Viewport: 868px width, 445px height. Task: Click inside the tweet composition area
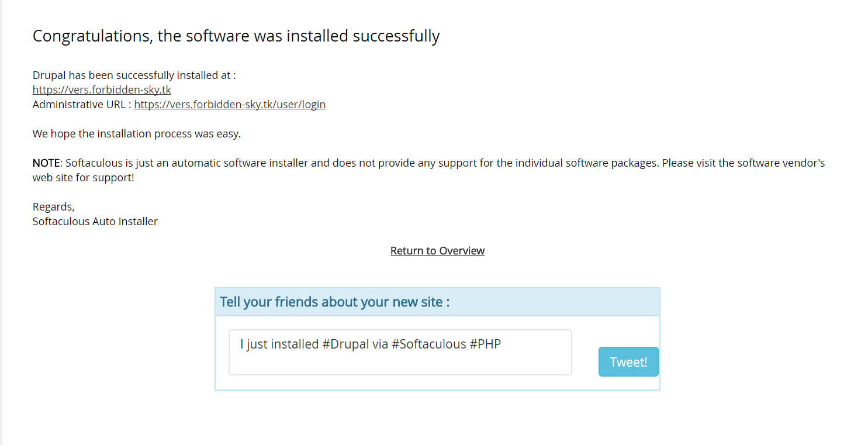400,352
